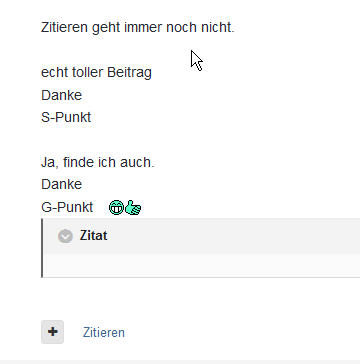Viewport: 360px width, 364px height.
Task: Click the dark left border of quote box
Action: pos(42,248)
